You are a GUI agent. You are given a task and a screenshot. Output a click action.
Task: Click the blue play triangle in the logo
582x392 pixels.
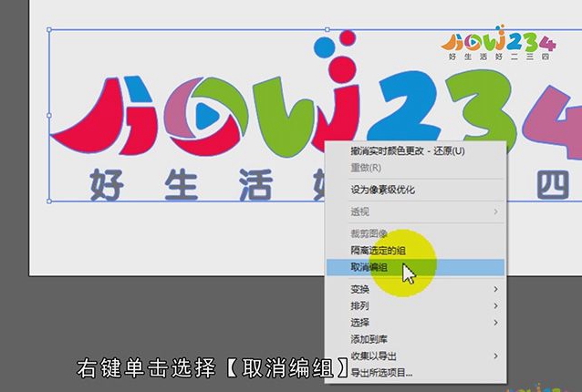206,116
